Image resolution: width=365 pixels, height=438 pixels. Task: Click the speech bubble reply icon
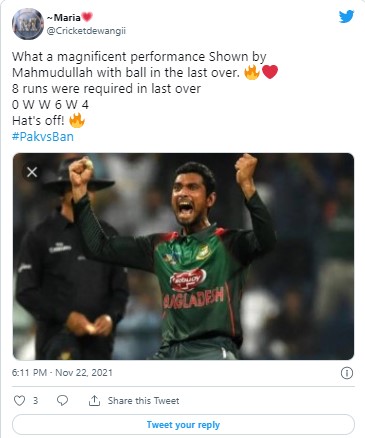tap(62, 400)
